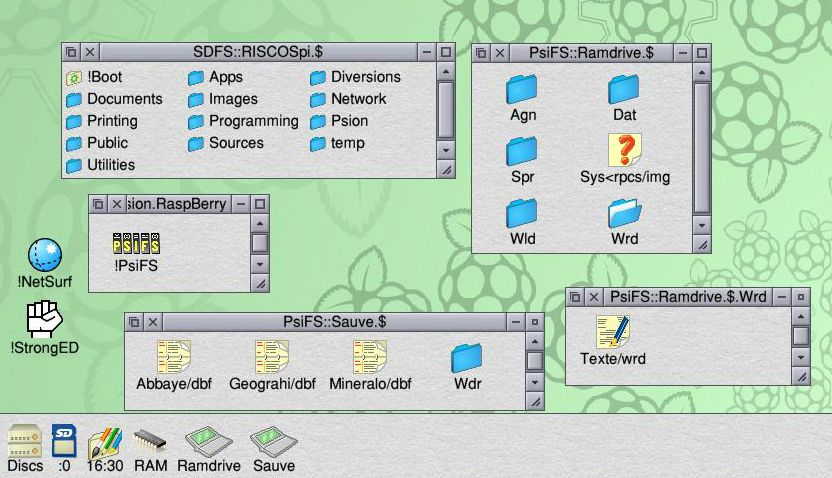Open the Wld folder on Ramdrive
The width and height of the screenshot is (832, 478).
pyautogui.click(x=523, y=222)
